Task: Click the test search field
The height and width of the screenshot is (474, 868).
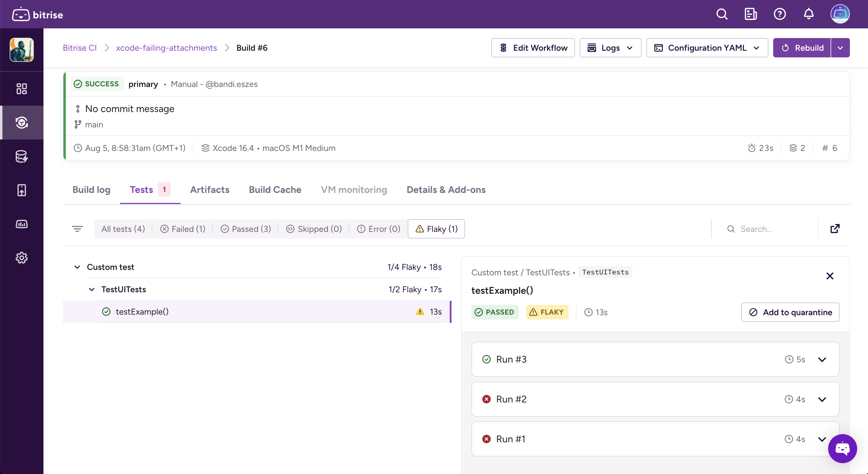Action: (x=772, y=229)
